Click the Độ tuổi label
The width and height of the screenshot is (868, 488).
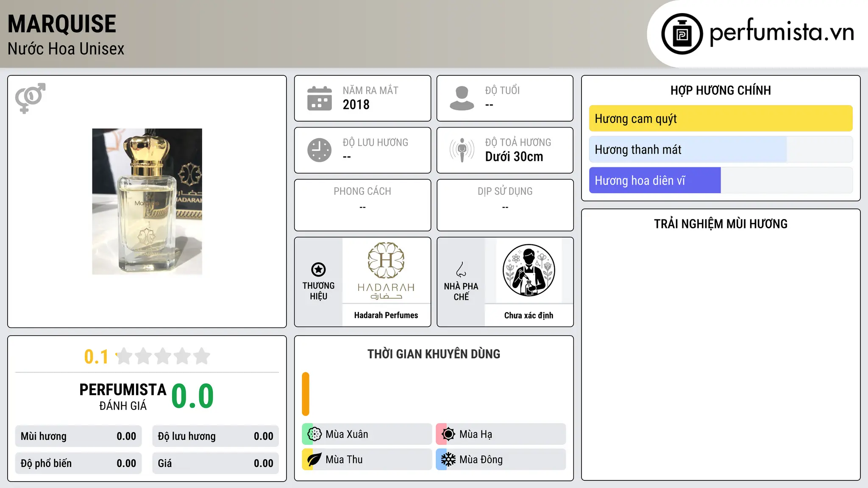(x=502, y=90)
